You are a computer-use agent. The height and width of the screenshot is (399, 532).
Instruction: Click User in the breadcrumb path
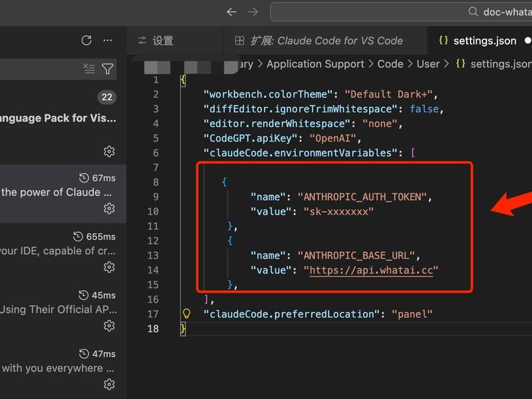tap(428, 64)
